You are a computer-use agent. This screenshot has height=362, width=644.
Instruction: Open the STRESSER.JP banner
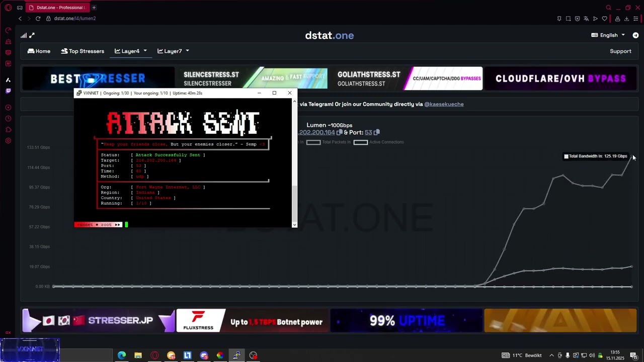click(x=98, y=321)
